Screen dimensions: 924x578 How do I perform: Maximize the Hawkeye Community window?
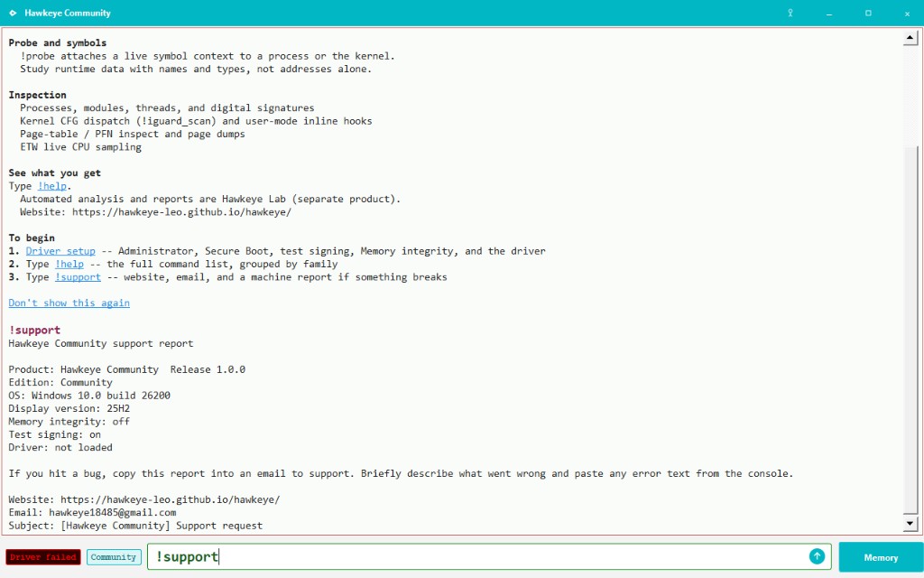click(x=868, y=13)
